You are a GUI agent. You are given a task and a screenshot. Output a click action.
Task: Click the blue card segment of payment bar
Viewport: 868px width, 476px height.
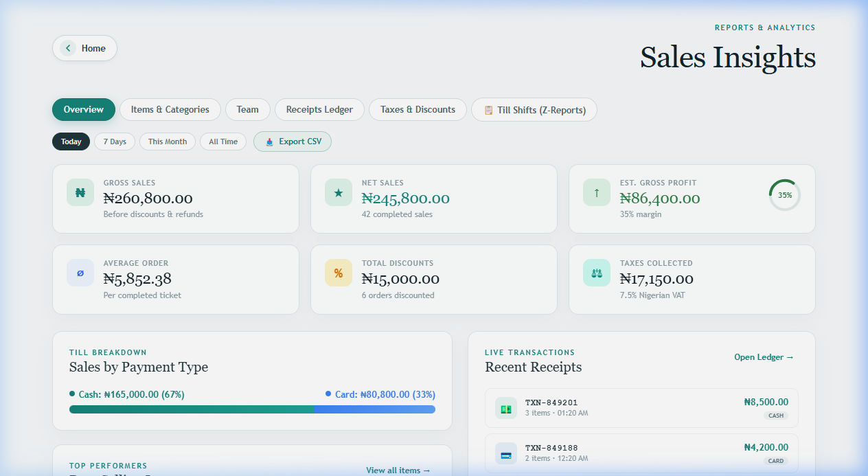[x=375, y=409]
